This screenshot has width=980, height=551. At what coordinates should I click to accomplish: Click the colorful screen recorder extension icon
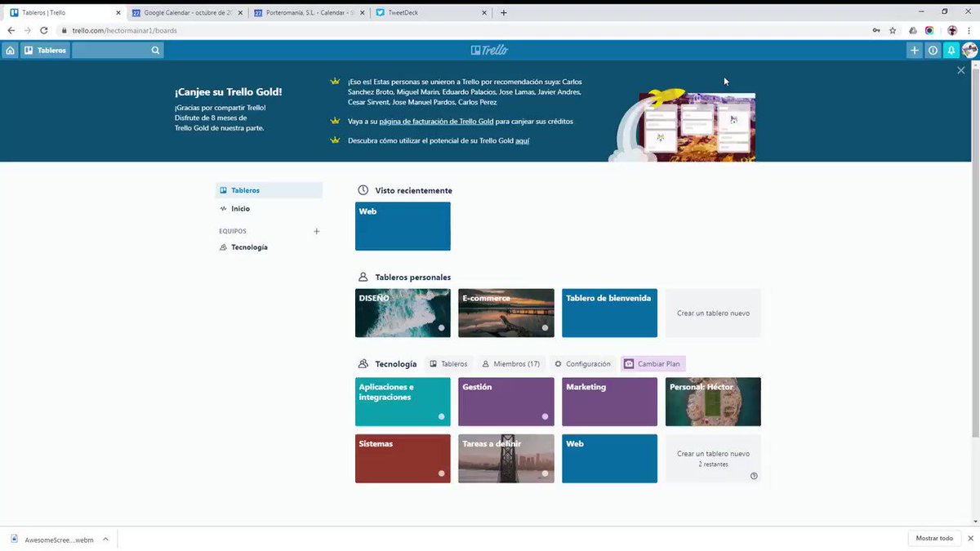(929, 30)
